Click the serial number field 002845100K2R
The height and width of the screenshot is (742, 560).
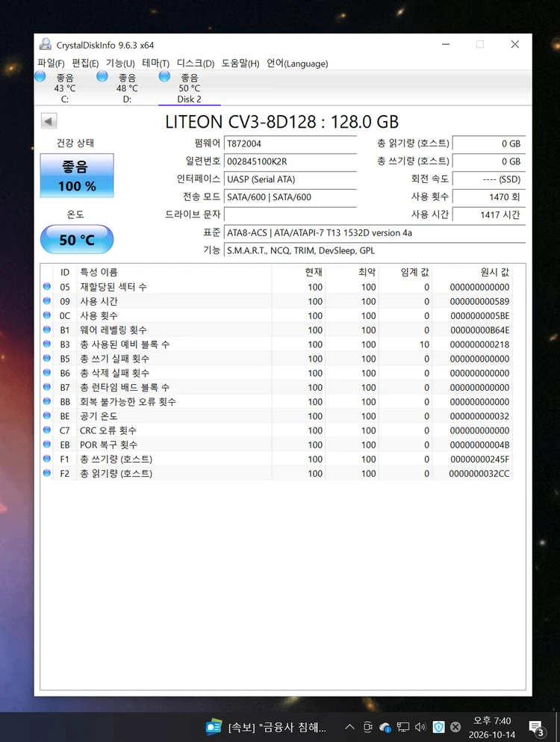290,161
